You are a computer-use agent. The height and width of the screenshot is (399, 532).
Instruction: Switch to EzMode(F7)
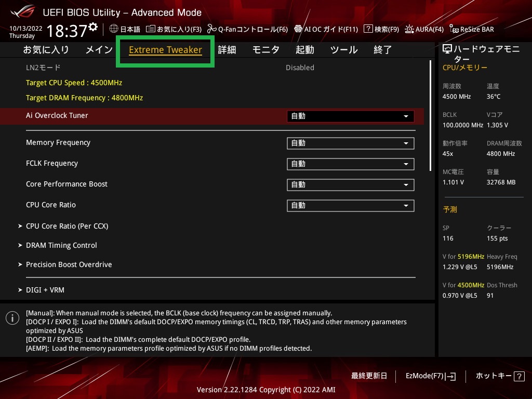coord(431,376)
